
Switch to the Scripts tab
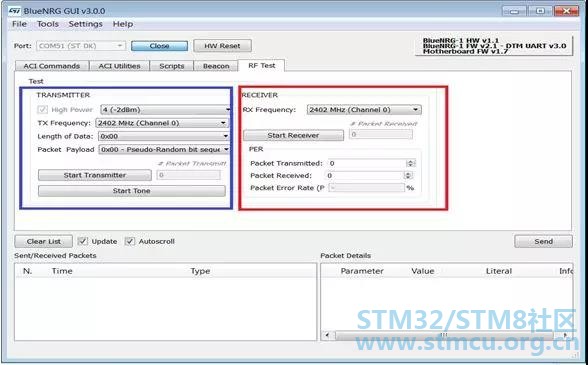coord(171,66)
